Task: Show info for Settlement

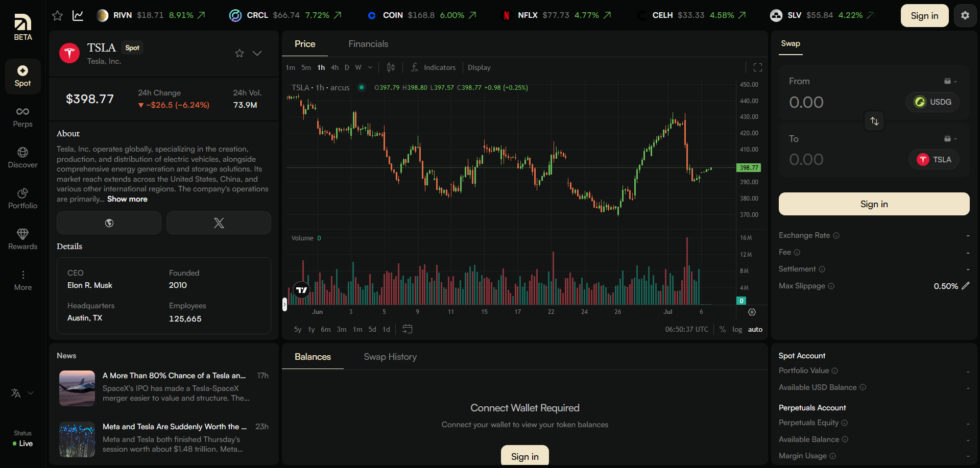Action: [x=822, y=269]
